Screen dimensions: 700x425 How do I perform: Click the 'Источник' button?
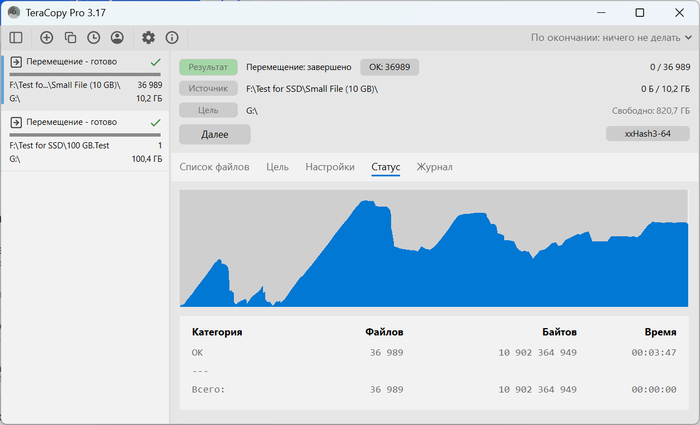(x=208, y=88)
